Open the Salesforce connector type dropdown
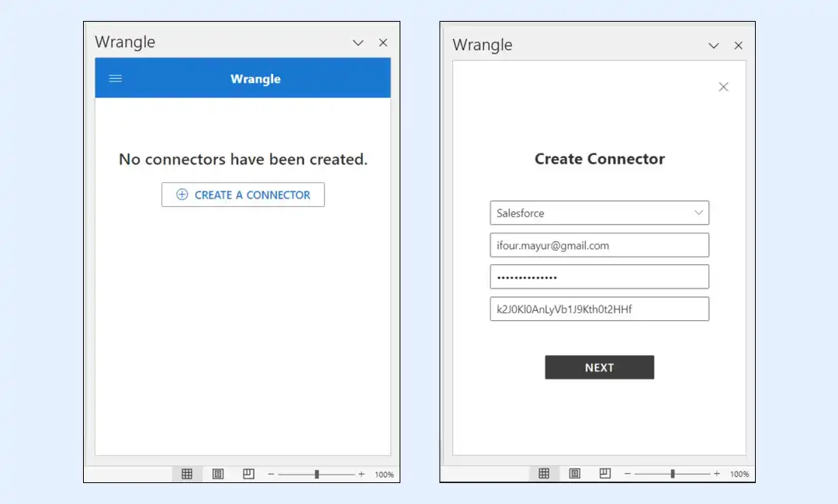 600,212
